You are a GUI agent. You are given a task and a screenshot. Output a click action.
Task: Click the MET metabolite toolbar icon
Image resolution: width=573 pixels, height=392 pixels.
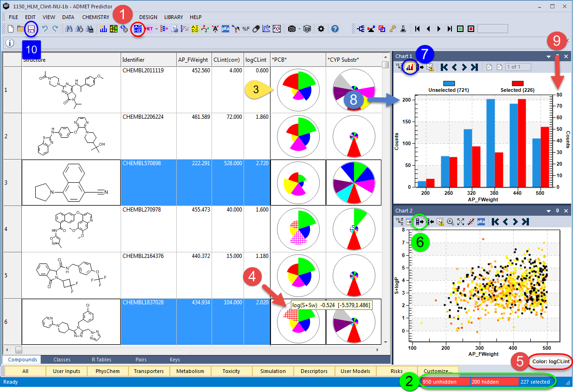pyautogui.click(x=148, y=29)
